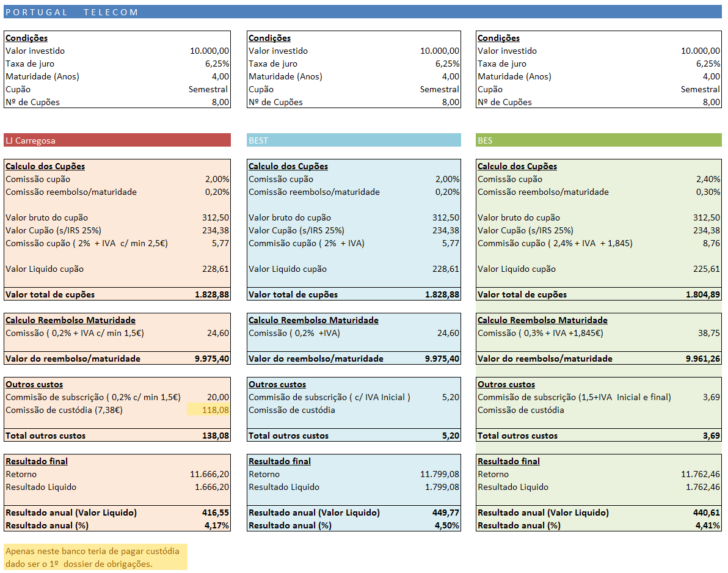Viewport: 728px width, 573px height.
Task: Click the note "Apenas neste banco teria de pagar custódia"
Action: click(92, 551)
